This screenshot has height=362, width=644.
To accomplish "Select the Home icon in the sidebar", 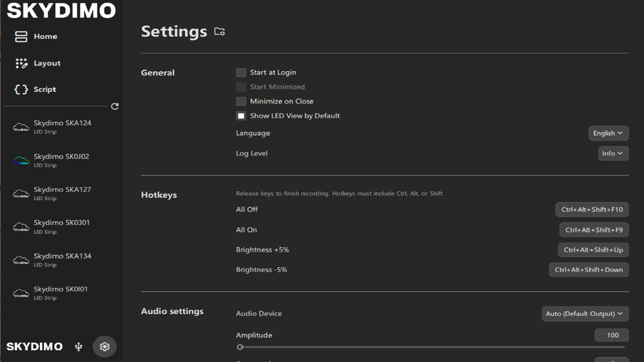I will pos(20,37).
